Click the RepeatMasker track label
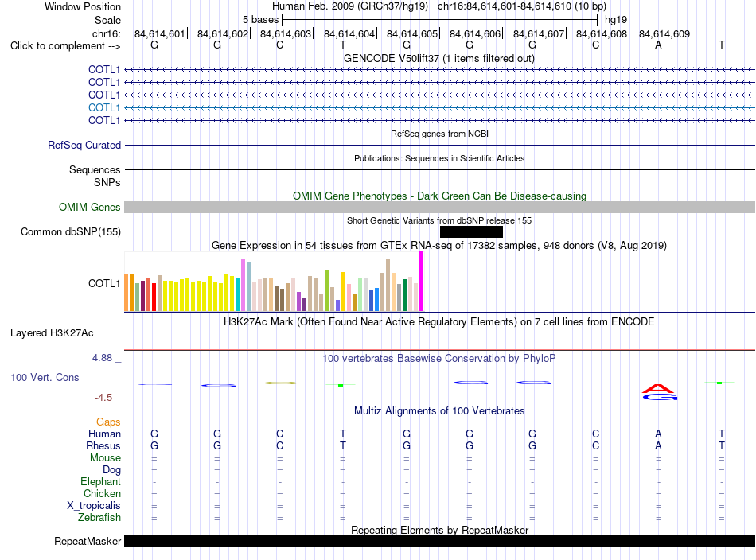This screenshot has height=560, width=756. coord(88,542)
